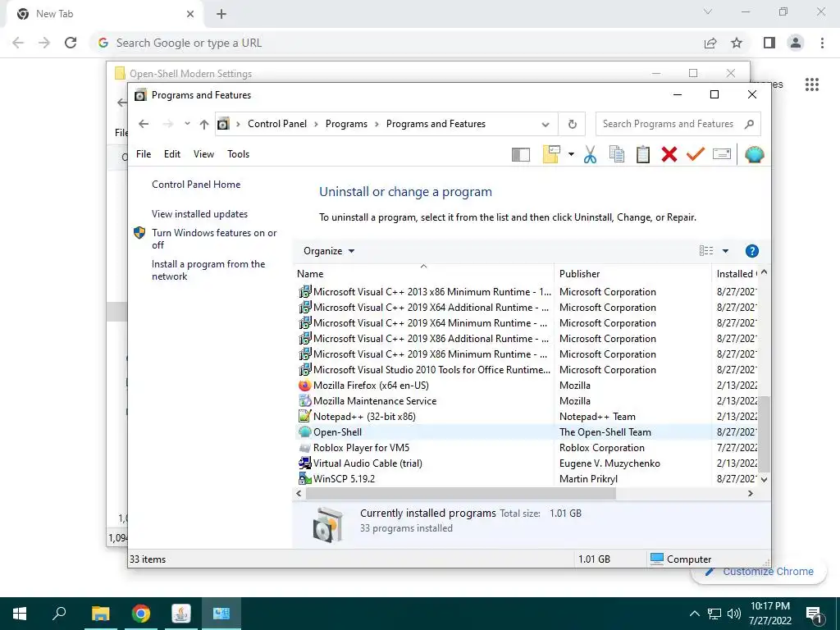Image resolution: width=840 pixels, height=630 pixels.
Task: Click the WinSCP icon in list
Action: coord(305,478)
